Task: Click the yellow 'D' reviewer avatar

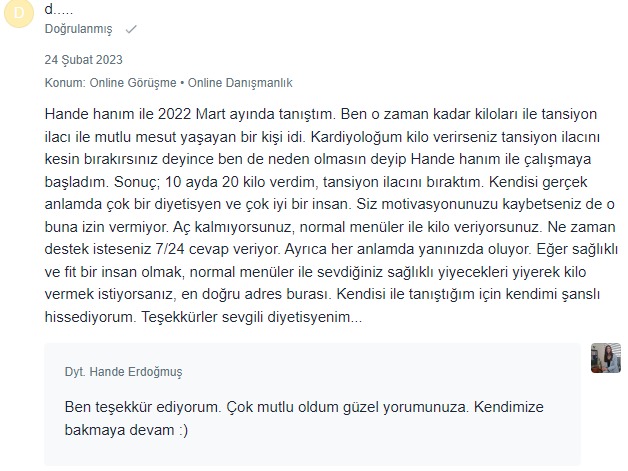Action: (x=18, y=13)
